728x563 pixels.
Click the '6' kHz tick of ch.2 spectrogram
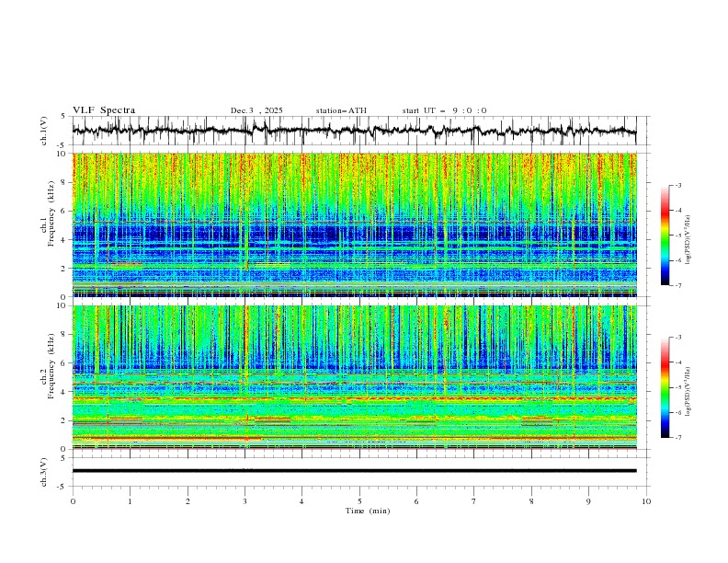pyautogui.click(x=65, y=363)
